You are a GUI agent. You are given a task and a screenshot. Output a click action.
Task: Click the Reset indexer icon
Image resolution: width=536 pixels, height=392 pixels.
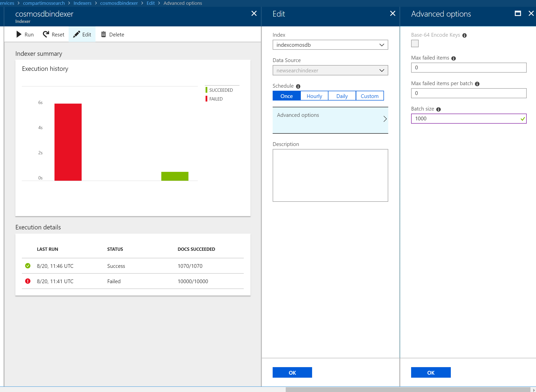(x=46, y=34)
